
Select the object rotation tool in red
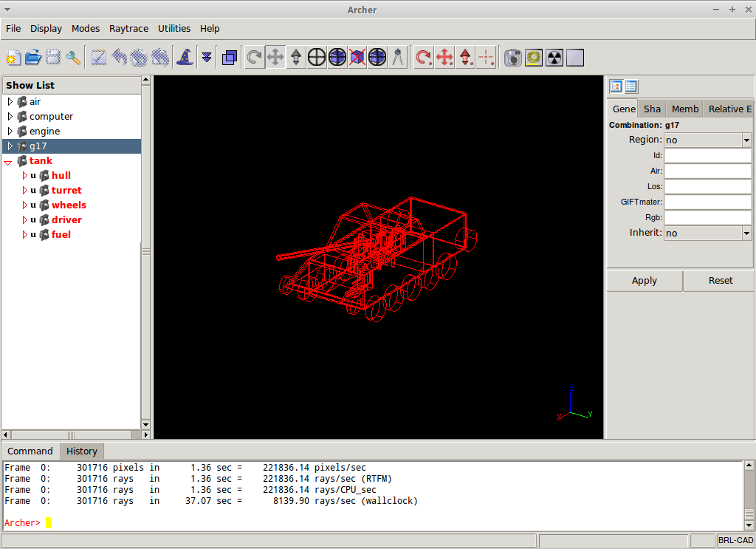pos(423,56)
